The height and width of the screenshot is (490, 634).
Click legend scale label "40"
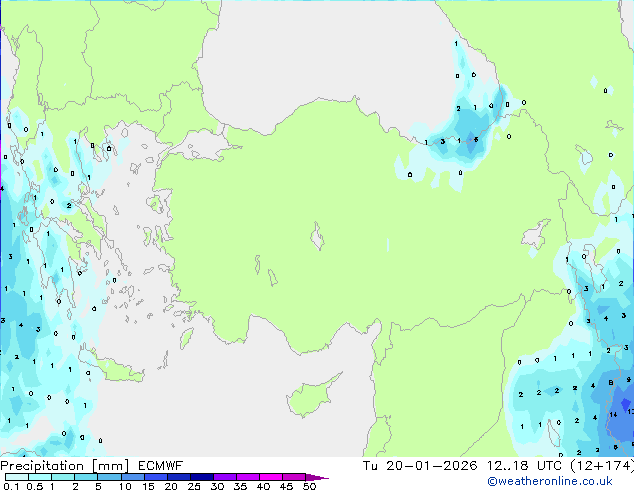[263, 486]
